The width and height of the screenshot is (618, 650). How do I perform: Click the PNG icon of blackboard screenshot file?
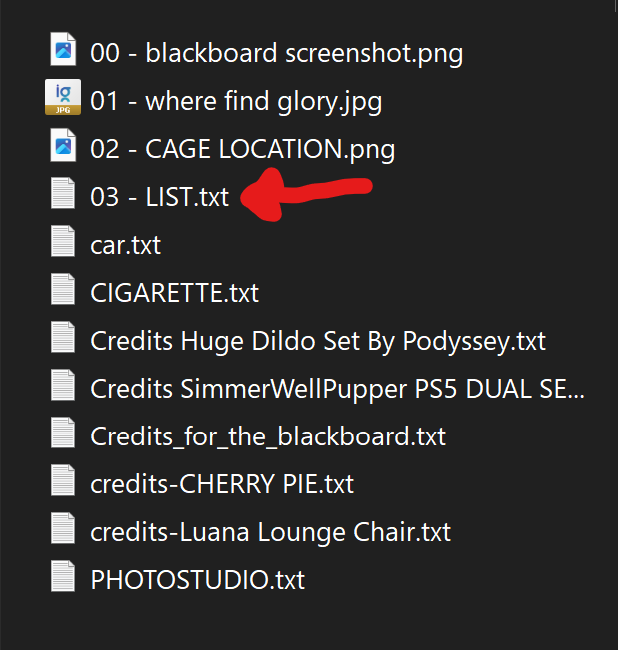[x=63, y=49]
